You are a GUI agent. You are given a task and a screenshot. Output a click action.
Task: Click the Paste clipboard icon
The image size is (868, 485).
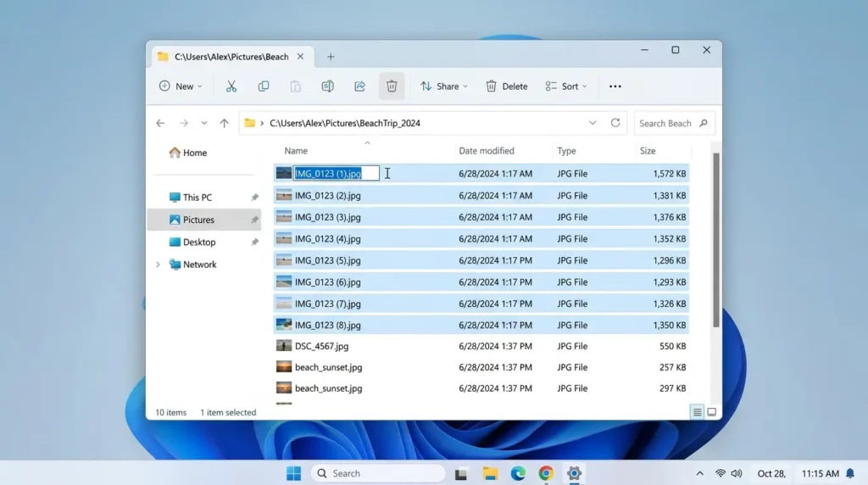296,86
